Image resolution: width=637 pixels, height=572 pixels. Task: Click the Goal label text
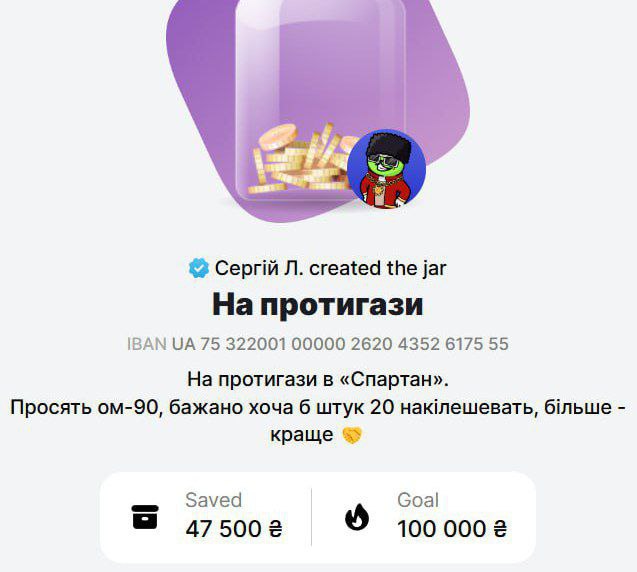(x=418, y=500)
